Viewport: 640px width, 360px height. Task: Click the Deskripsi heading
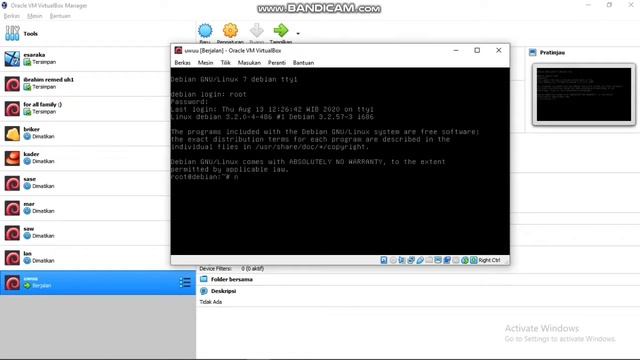(224, 291)
